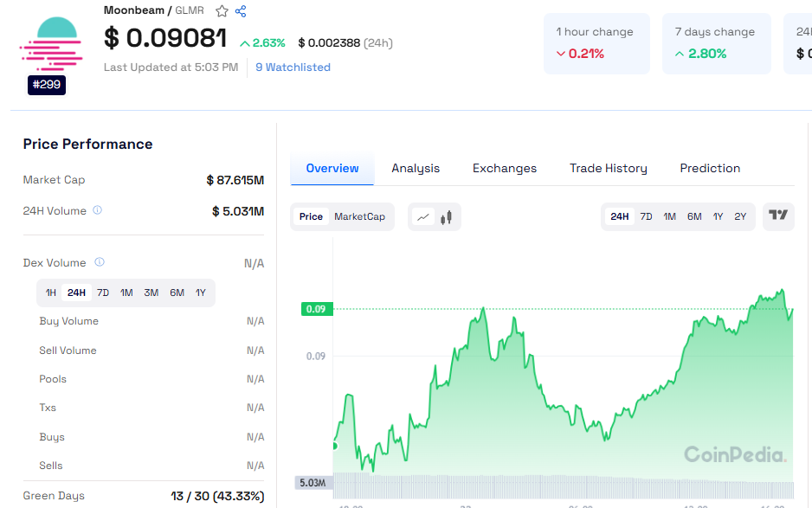Screen dimensions: 812x508
Task: Click the green 0.09 price marker
Action: pos(317,309)
